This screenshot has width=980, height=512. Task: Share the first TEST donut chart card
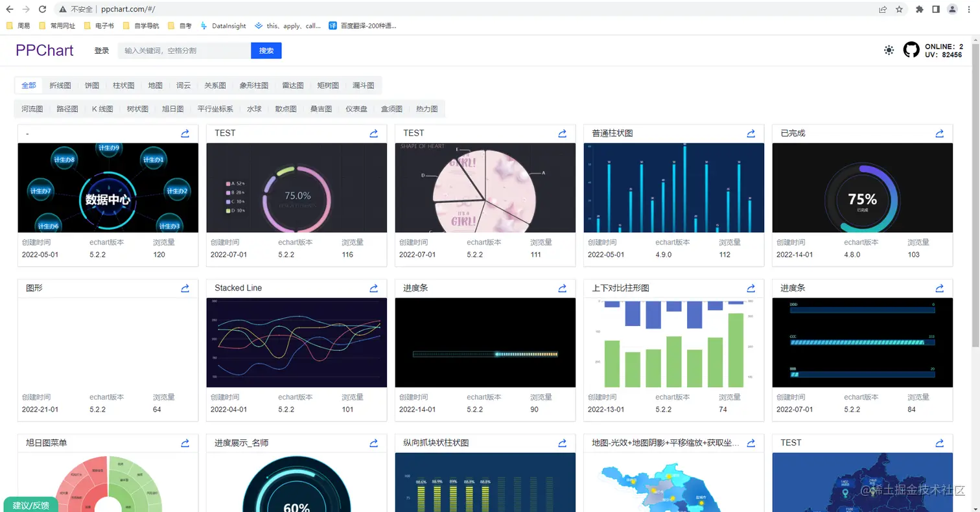pos(373,134)
